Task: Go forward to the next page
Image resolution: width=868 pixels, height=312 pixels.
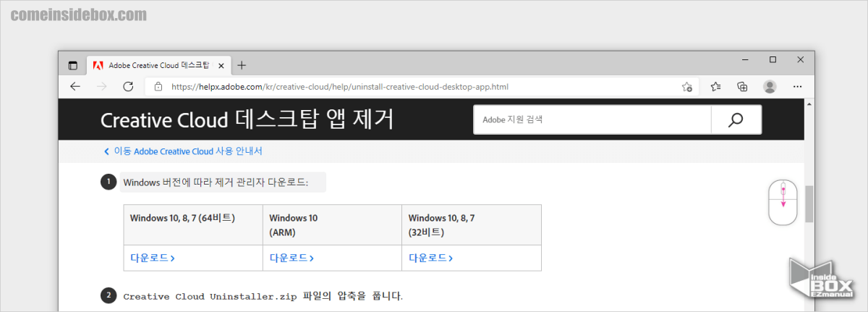Action: tap(101, 86)
